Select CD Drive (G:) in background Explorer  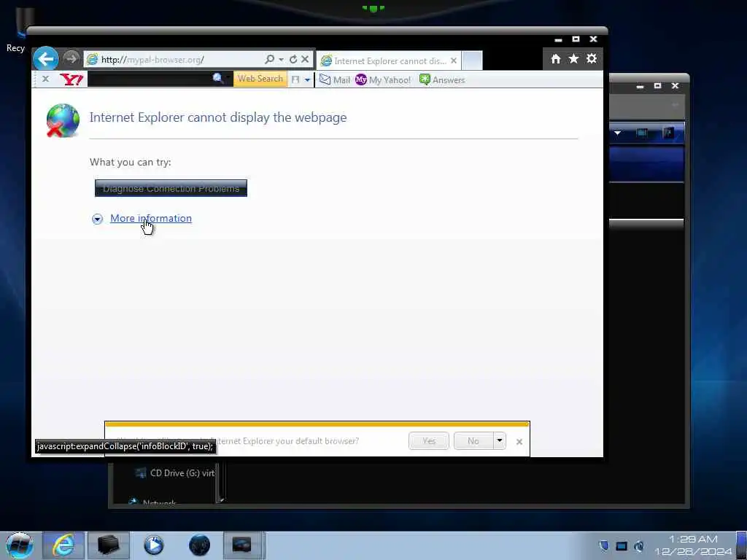pos(175,472)
